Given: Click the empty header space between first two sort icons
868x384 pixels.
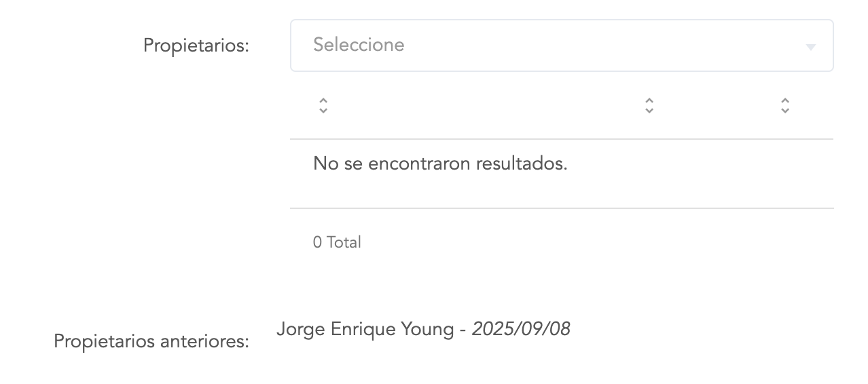Looking at the screenshot, I should (x=486, y=105).
